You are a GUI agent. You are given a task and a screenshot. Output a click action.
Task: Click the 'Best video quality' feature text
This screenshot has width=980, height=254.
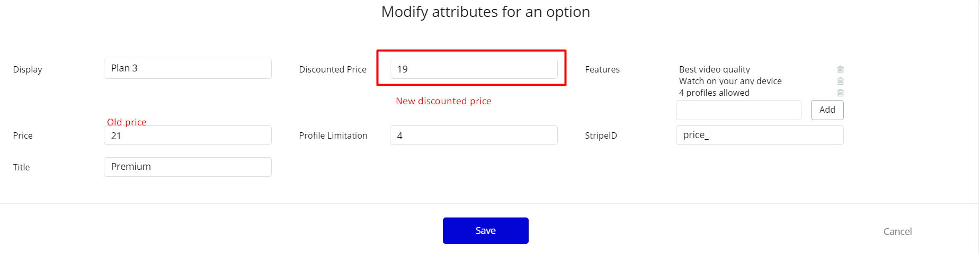pyautogui.click(x=714, y=69)
